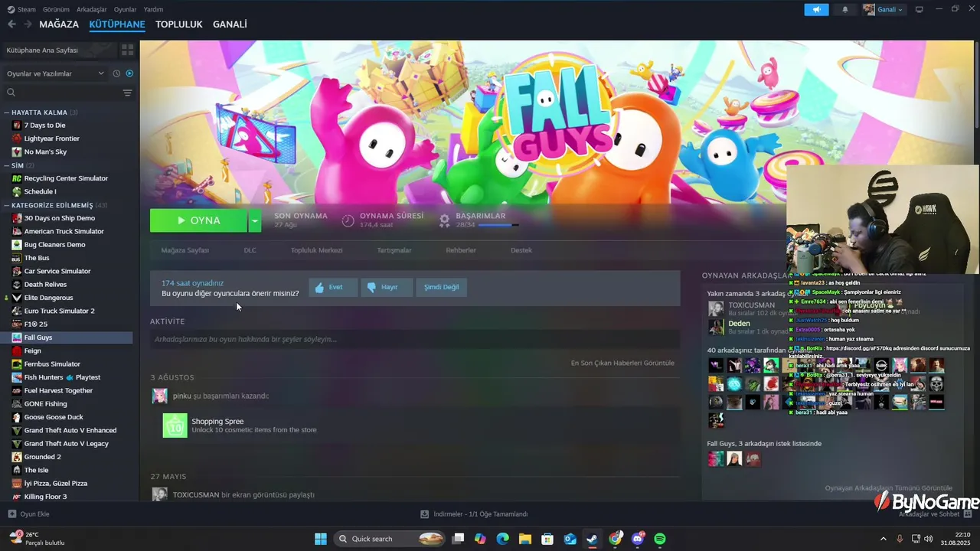
Task: Open the library grid collections view icon
Action: [127, 50]
